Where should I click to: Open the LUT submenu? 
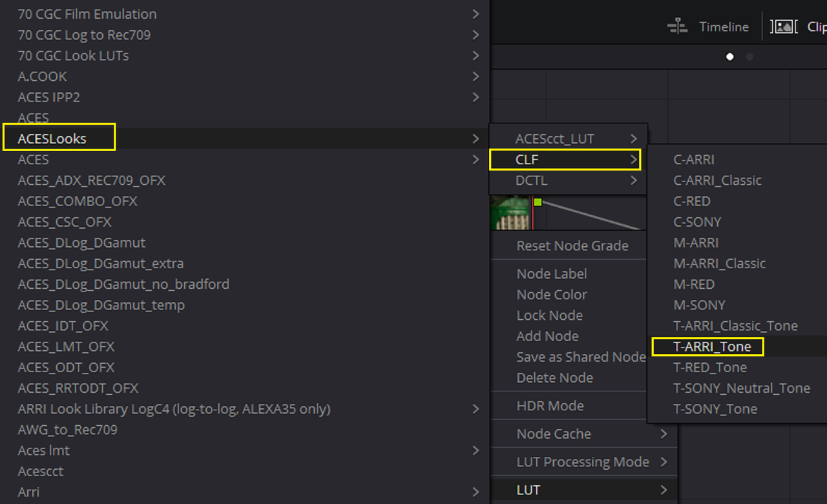[584, 490]
